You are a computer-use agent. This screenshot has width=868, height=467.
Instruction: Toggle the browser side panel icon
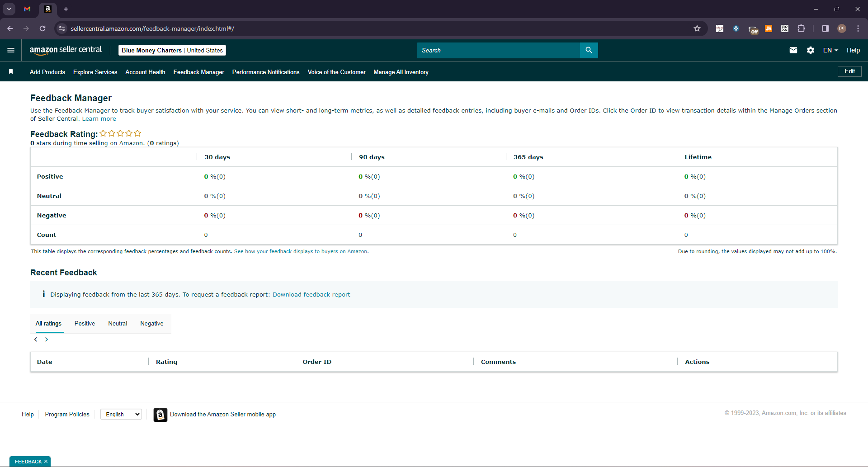(825, 28)
